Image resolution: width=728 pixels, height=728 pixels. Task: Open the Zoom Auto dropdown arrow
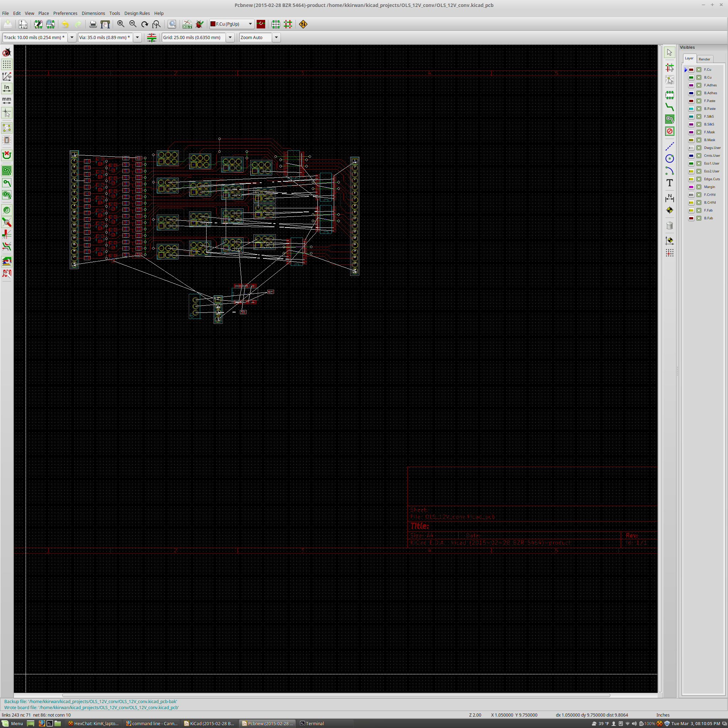[x=276, y=38]
